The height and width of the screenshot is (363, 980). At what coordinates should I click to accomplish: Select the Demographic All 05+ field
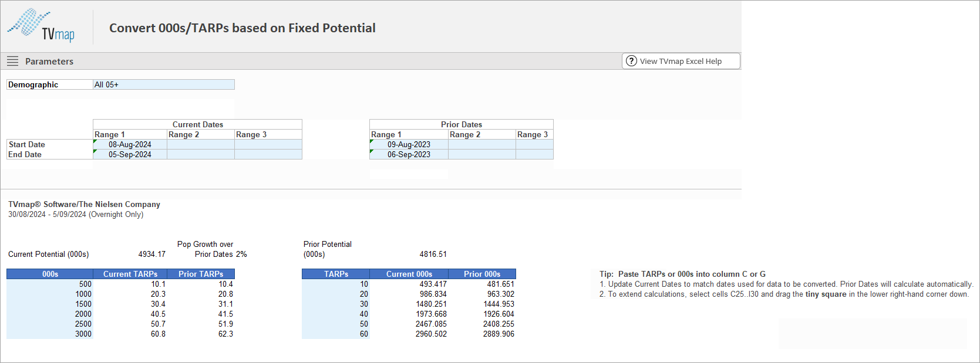point(164,84)
